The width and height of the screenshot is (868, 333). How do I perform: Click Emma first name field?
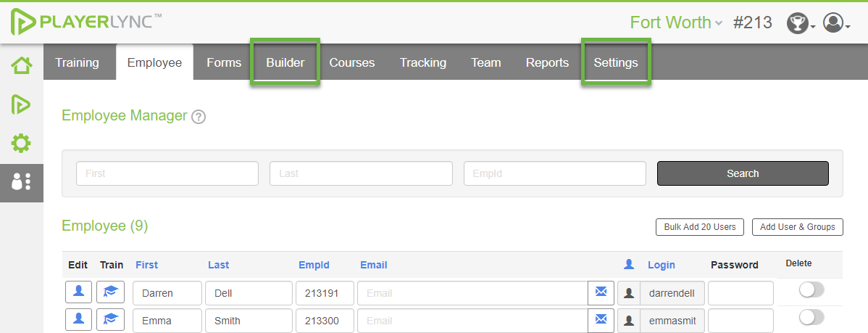(167, 320)
